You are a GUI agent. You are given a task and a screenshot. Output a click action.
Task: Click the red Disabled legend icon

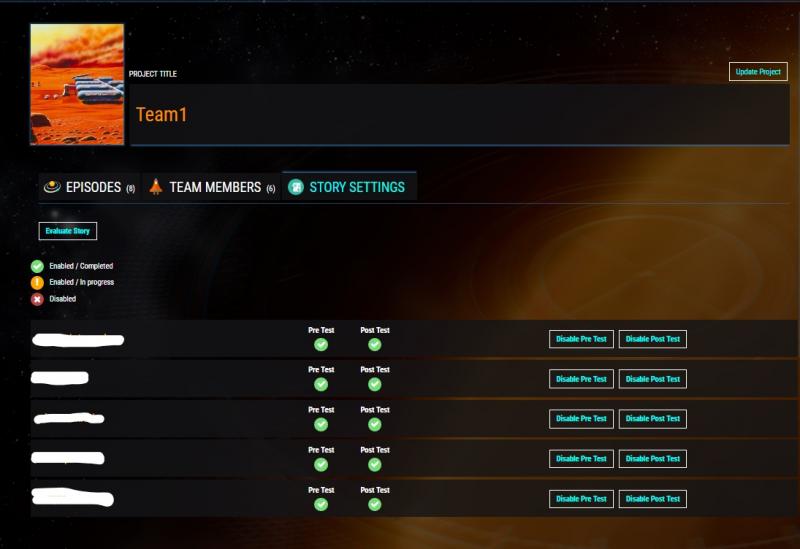point(37,299)
